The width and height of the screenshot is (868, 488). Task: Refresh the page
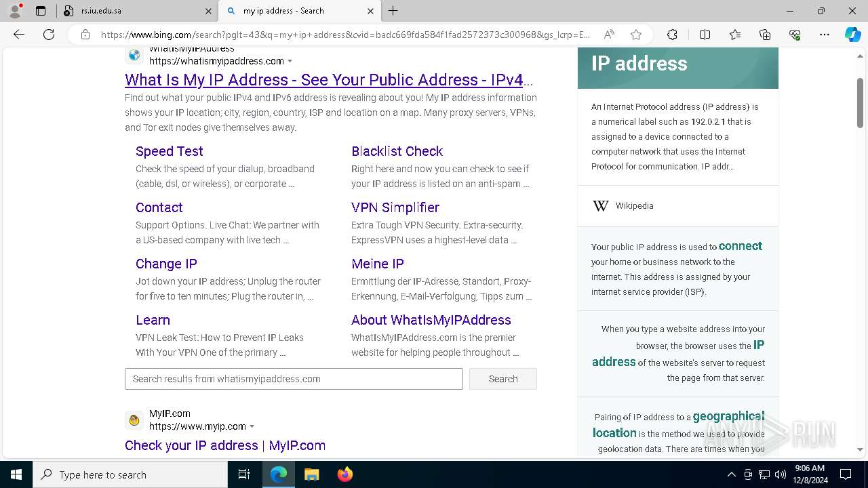pos(49,35)
